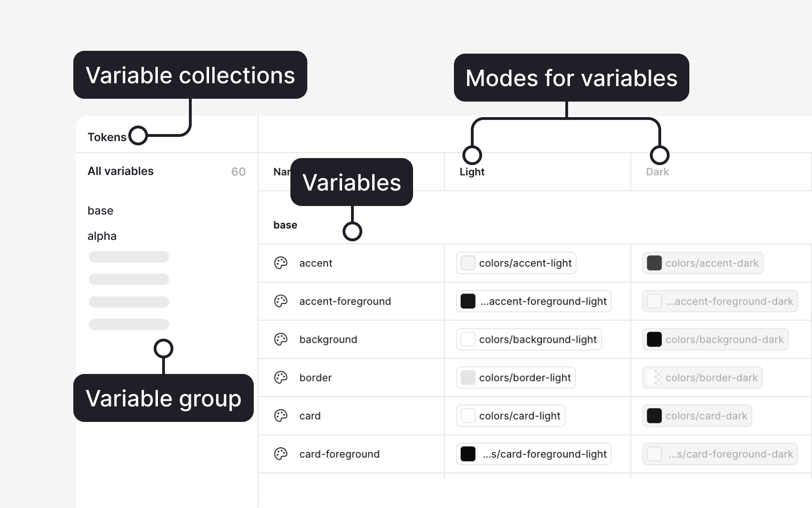Image resolution: width=812 pixels, height=508 pixels.
Task: Click the white swatch in colors/card-light
Action: point(468,416)
